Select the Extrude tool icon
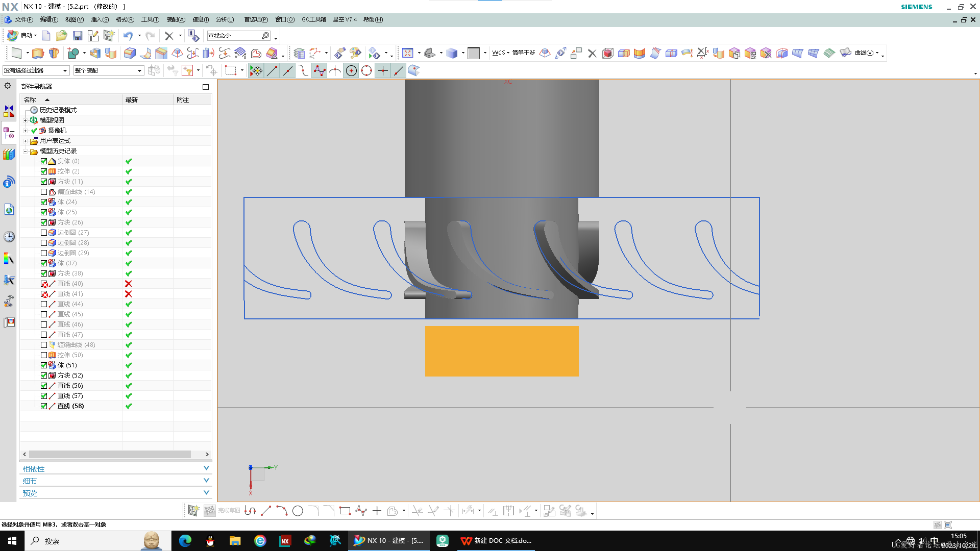 click(x=38, y=53)
